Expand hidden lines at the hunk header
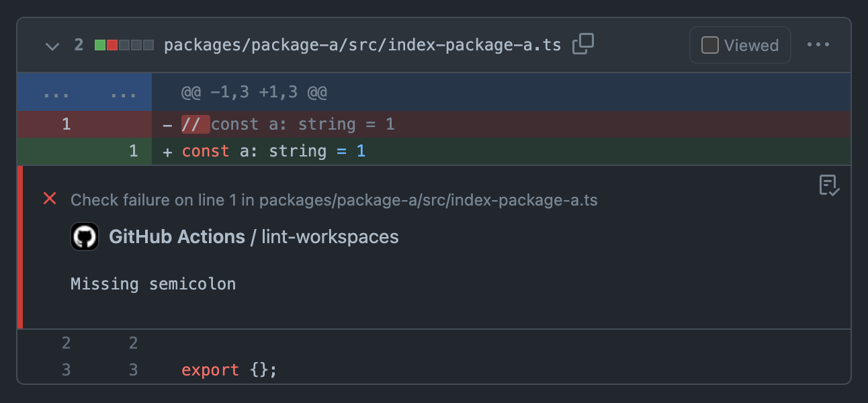 click(84, 92)
